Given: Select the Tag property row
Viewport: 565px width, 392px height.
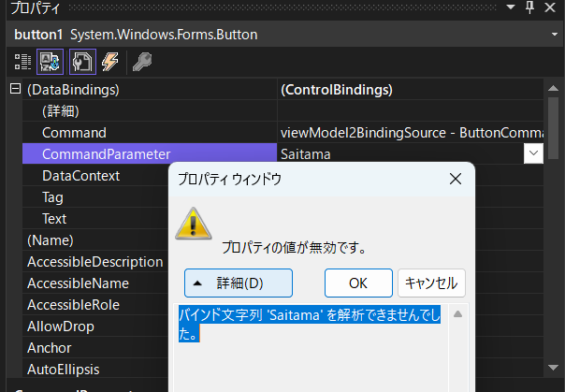Looking at the screenshot, I should point(95,197).
